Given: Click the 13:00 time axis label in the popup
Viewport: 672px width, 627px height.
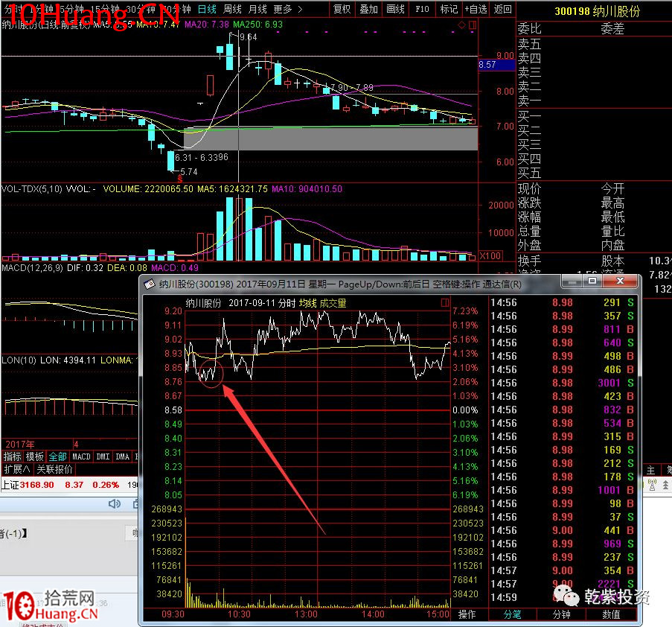Looking at the screenshot, I should (x=306, y=614).
